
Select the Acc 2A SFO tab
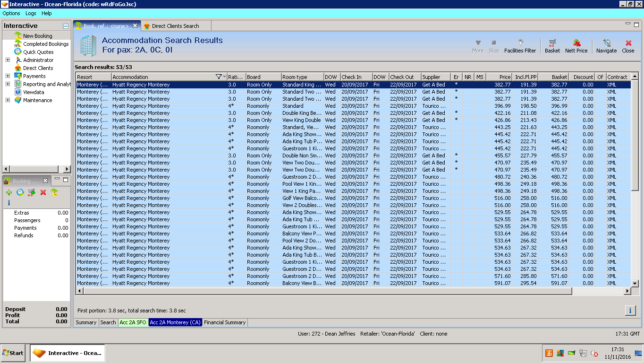coord(133,322)
